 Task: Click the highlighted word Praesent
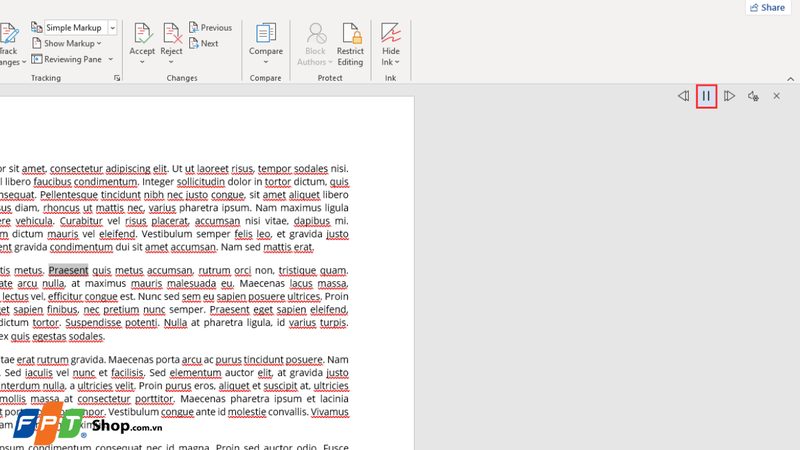[x=68, y=270]
